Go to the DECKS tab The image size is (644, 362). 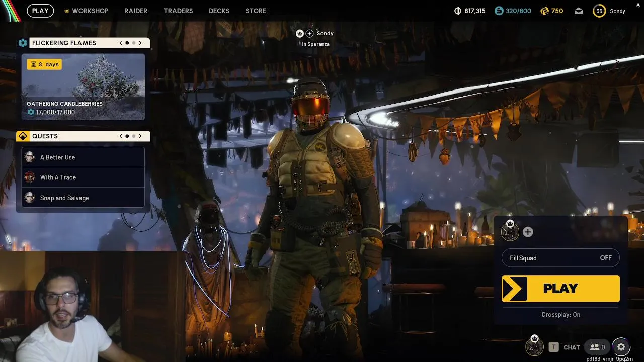click(219, 11)
